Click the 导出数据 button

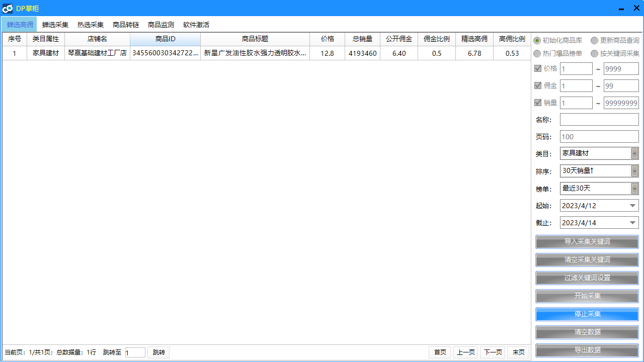point(587,350)
